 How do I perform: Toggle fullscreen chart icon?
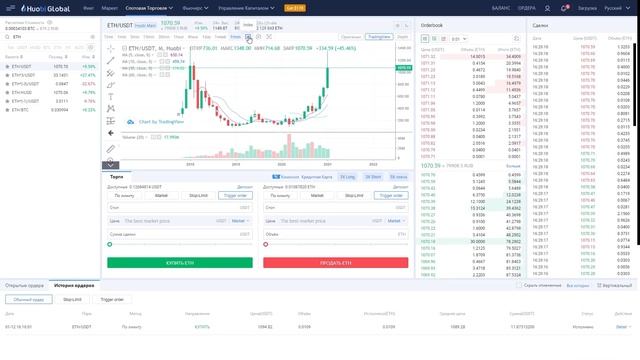coord(269,37)
